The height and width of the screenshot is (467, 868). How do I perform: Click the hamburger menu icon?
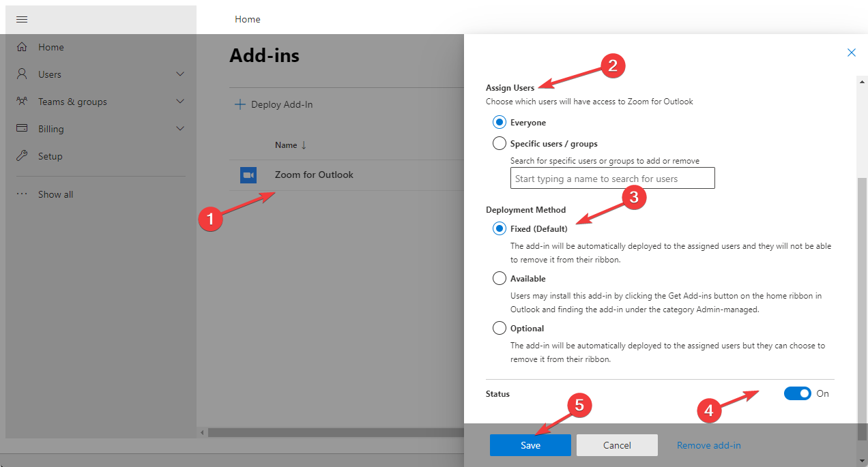(22, 19)
